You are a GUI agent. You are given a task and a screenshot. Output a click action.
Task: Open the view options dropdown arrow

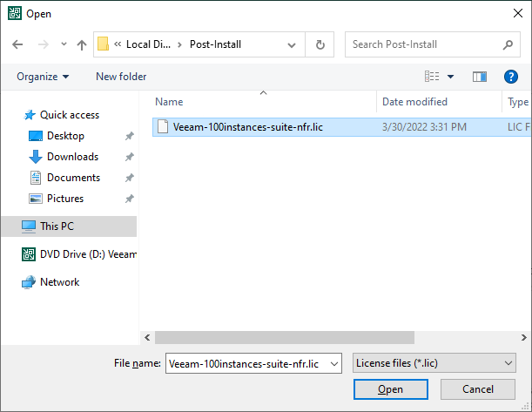point(450,77)
